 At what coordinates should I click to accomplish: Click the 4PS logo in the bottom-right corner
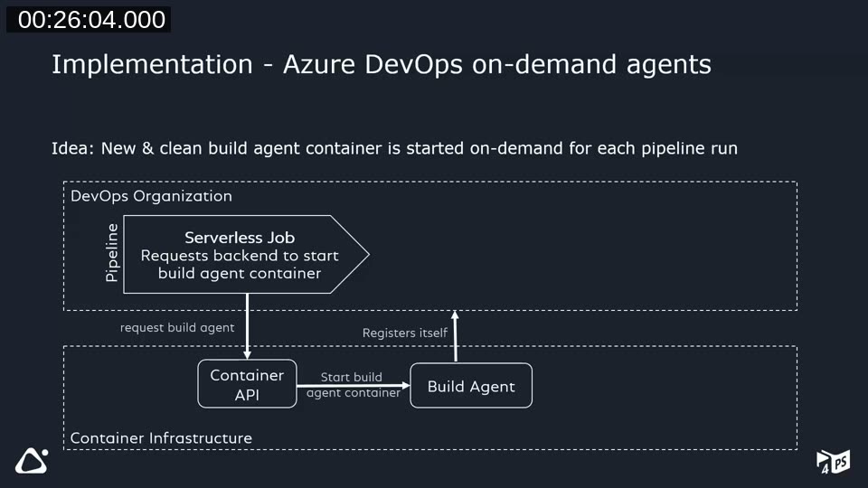coord(833,462)
